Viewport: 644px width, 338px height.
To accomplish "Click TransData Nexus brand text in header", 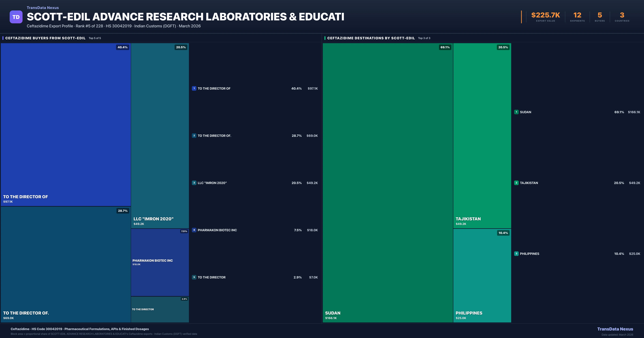I will [43, 8].
